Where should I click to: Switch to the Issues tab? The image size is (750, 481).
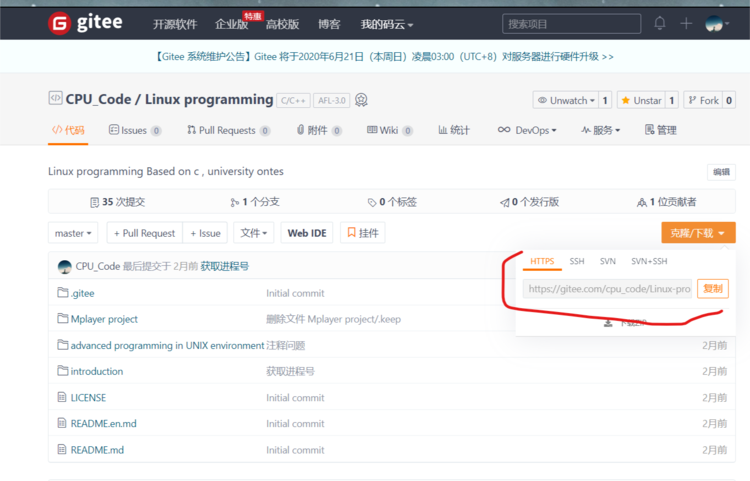pos(135,130)
